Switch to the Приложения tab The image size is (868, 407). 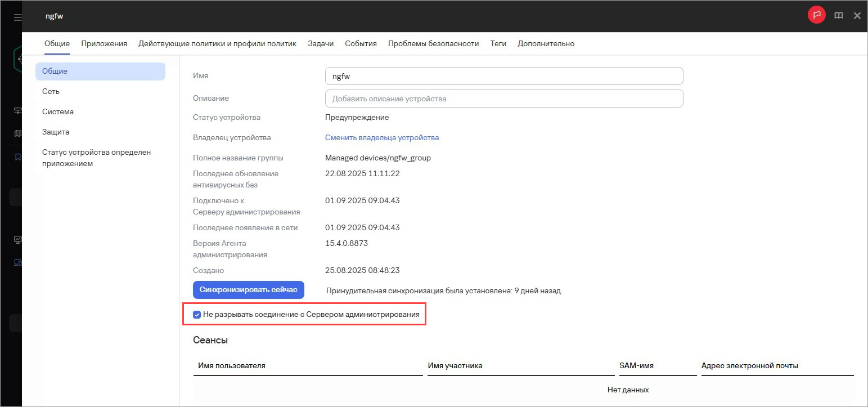click(104, 43)
